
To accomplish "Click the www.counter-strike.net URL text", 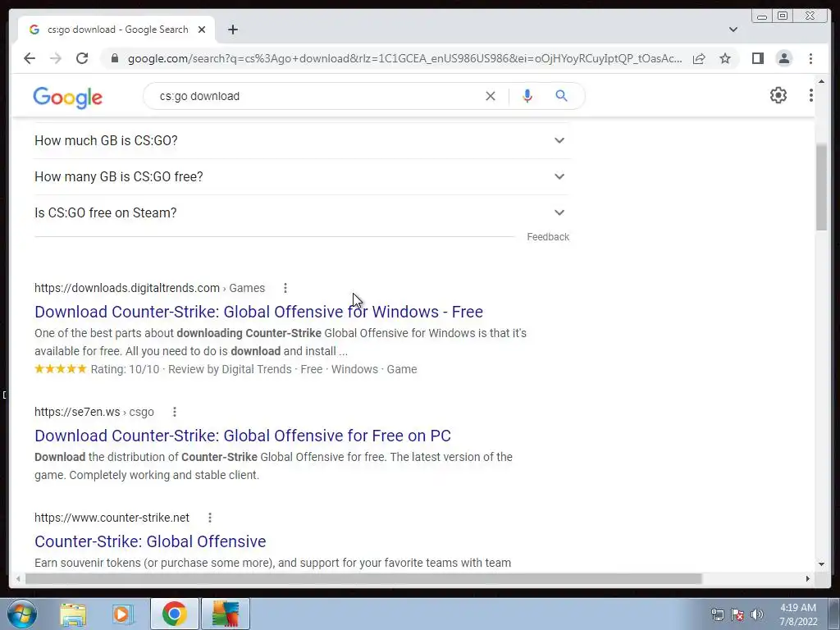I will 112,518.
